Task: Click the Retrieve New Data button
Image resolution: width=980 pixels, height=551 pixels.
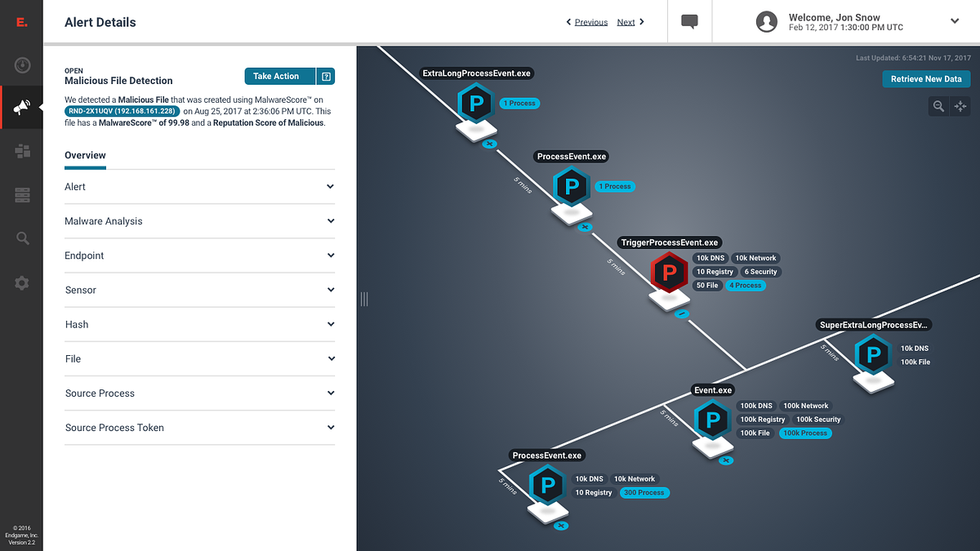Action: (x=926, y=79)
